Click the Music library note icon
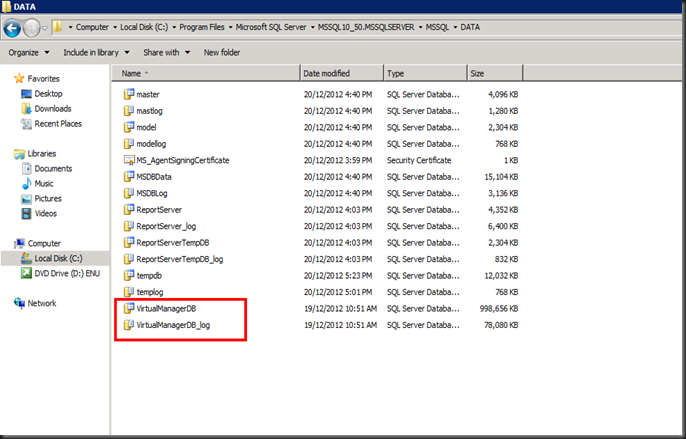 click(26, 183)
